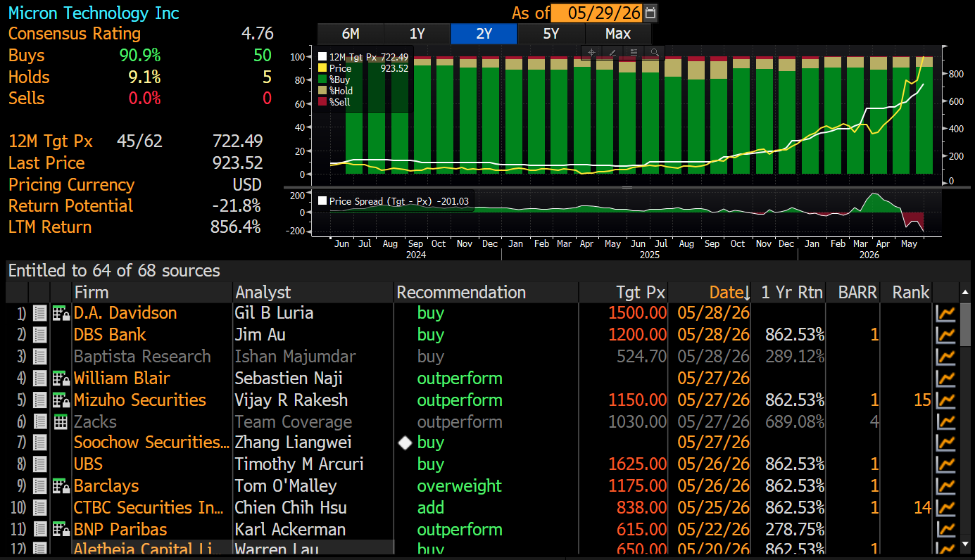
Task: Select the pencil annotate tool on the chart
Action: point(612,52)
